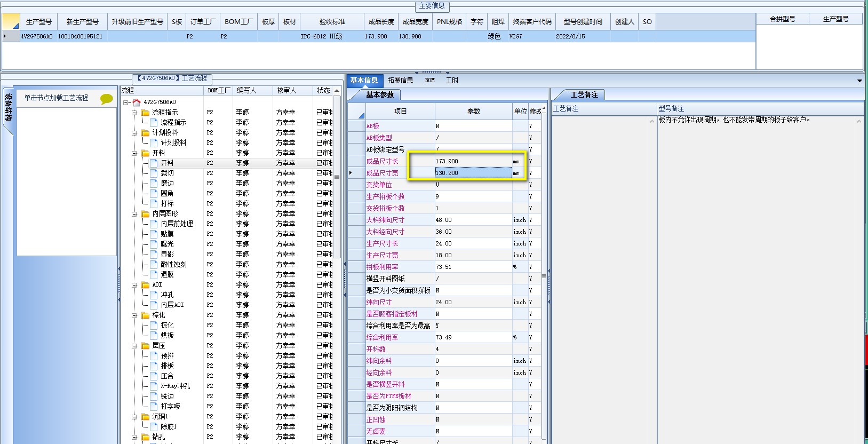This screenshot has height=444, width=868.
Task: Click the folder icon of 棕化 group
Action: tap(145, 315)
